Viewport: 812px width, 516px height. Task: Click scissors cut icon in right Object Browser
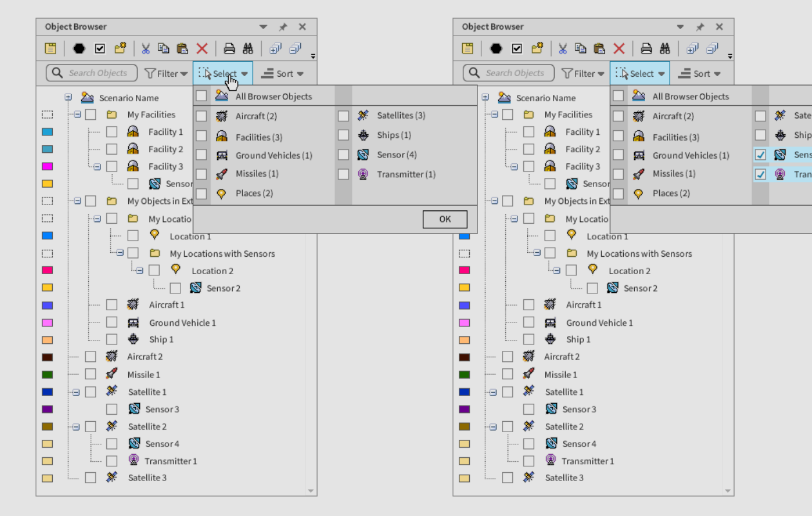(x=562, y=48)
